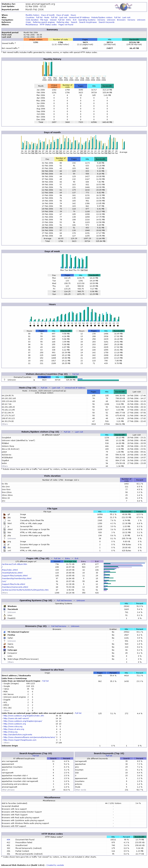
Task: Click the css file type icon
Action: [4, 521]
